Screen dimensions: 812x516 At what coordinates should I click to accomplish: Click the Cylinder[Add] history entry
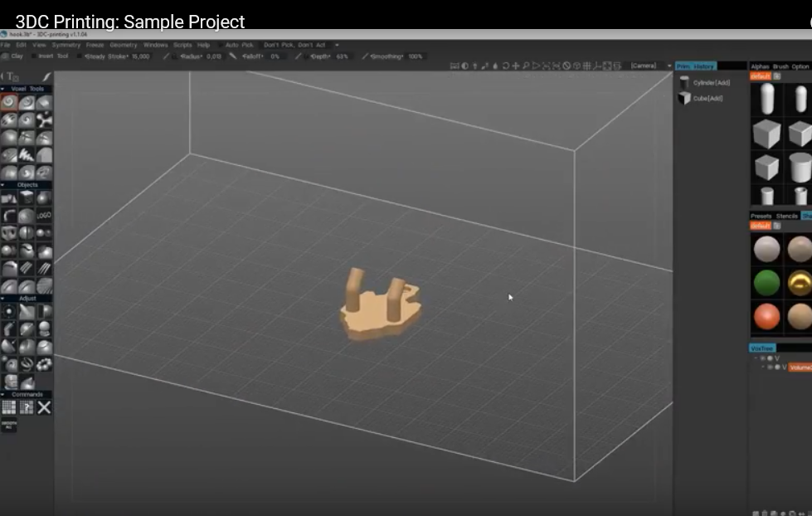tap(705, 82)
